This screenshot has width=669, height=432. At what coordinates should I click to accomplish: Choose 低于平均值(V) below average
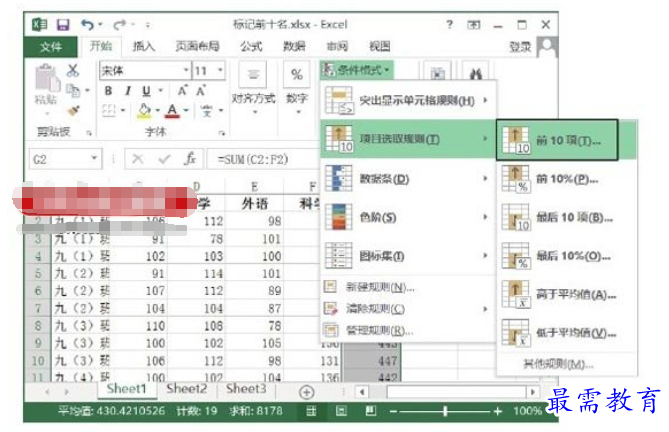click(x=567, y=333)
